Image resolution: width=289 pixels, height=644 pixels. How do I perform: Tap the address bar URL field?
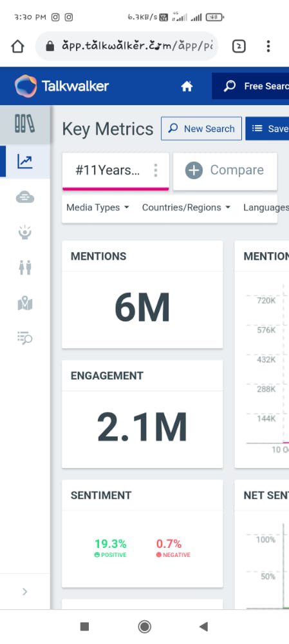(127, 46)
